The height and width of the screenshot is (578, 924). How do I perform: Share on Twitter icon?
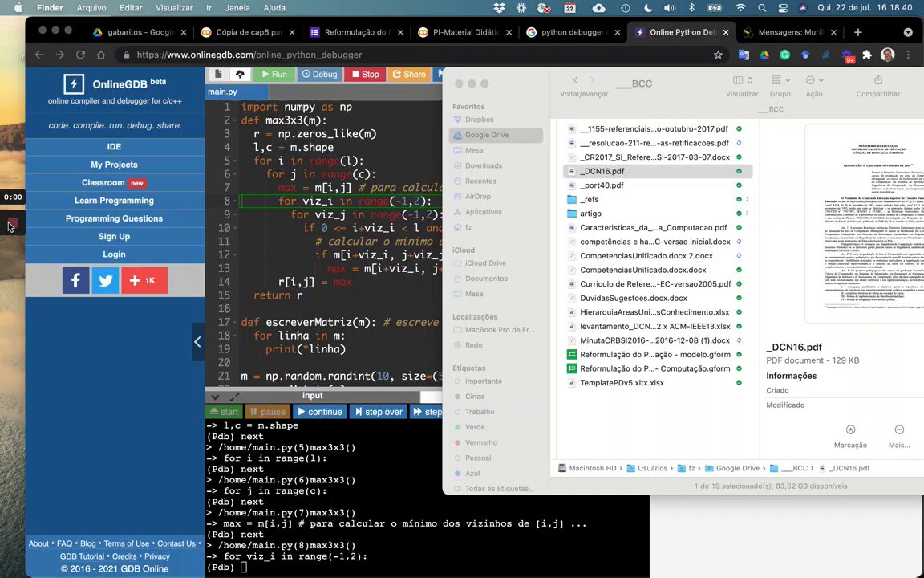(106, 280)
